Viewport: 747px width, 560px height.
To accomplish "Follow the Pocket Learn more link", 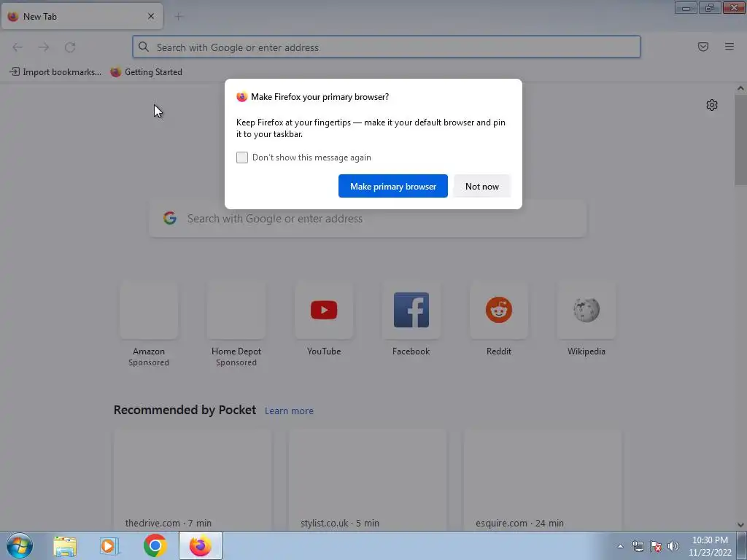I will point(289,411).
